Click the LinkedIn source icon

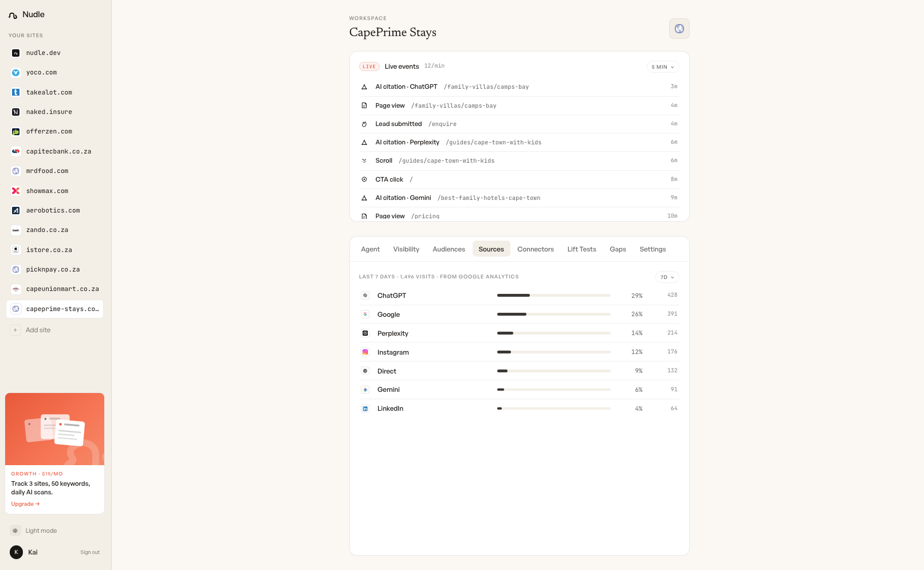tap(365, 408)
